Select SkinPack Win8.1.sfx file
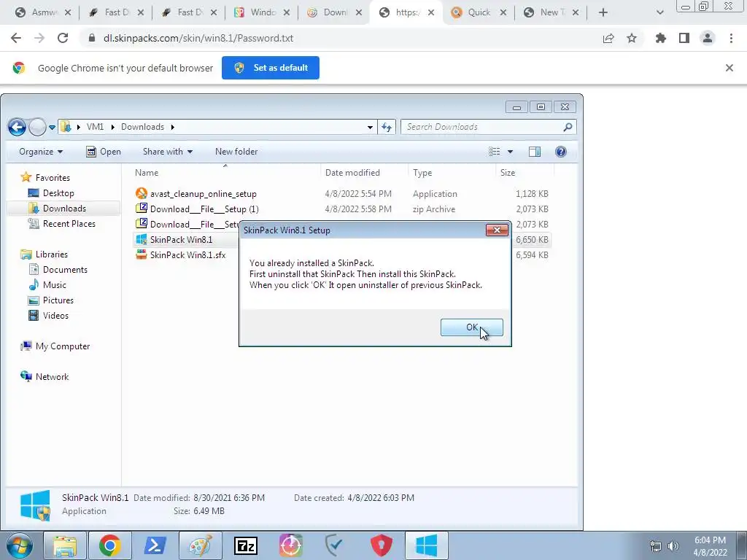Image resolution: width=747 pixels, height=560 pixels. pyautogui.click(x=187, y=254)
